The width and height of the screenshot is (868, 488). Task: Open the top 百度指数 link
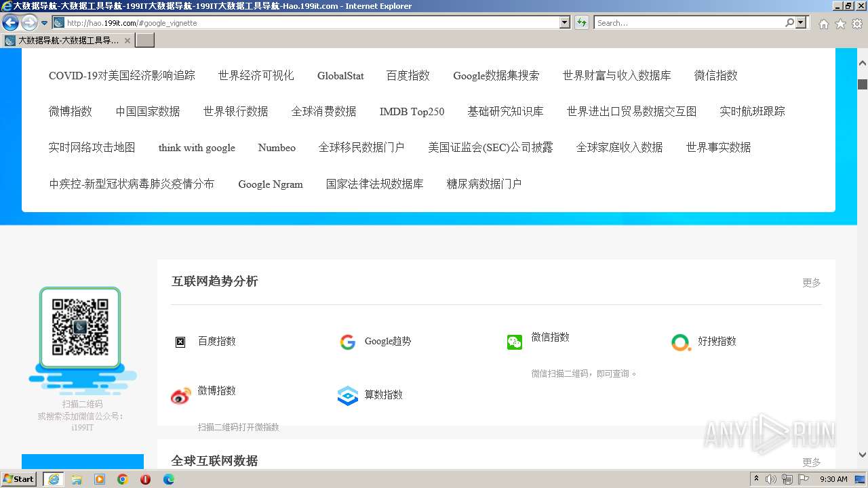coord(408,76)
